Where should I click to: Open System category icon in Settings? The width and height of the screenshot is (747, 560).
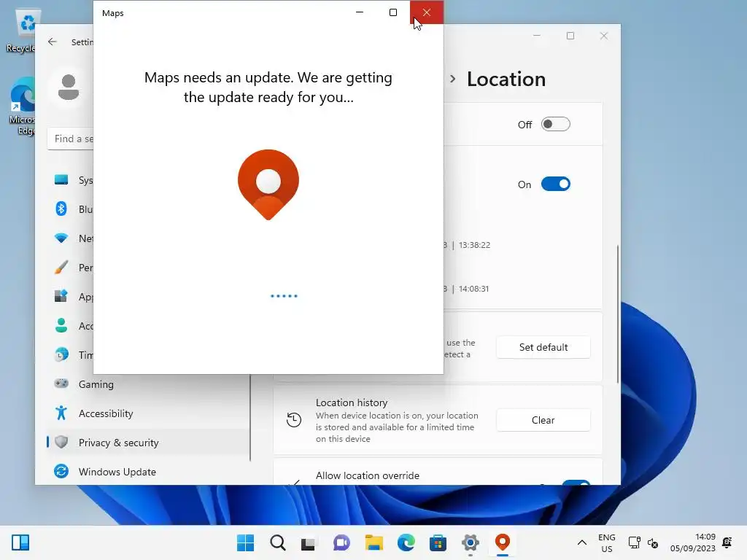tap(61, 180)
